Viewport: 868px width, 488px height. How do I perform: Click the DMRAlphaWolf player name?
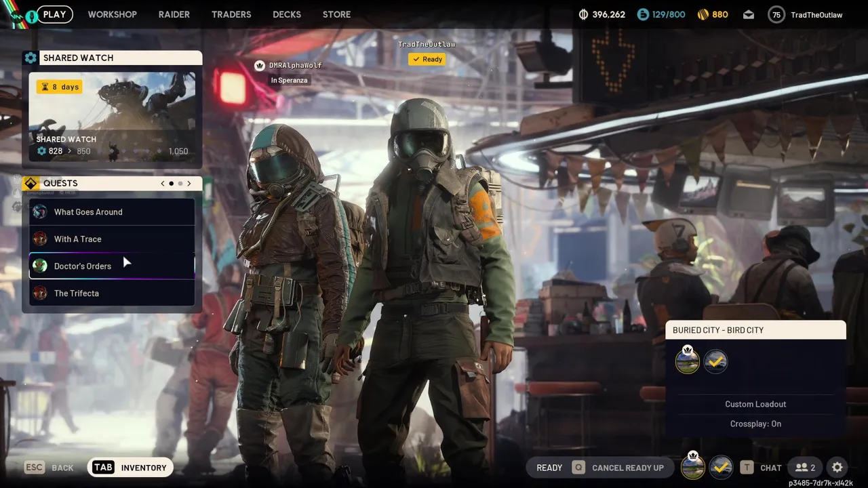coord(295,65)
